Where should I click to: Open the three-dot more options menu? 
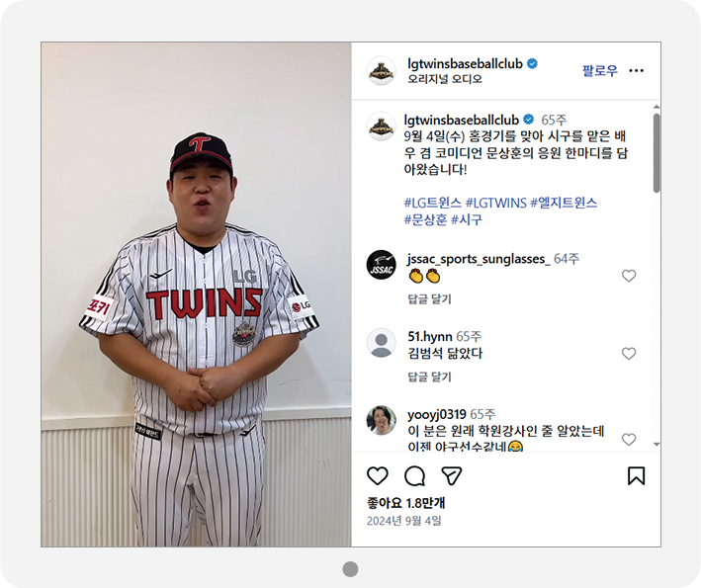[x=636, y=70]
